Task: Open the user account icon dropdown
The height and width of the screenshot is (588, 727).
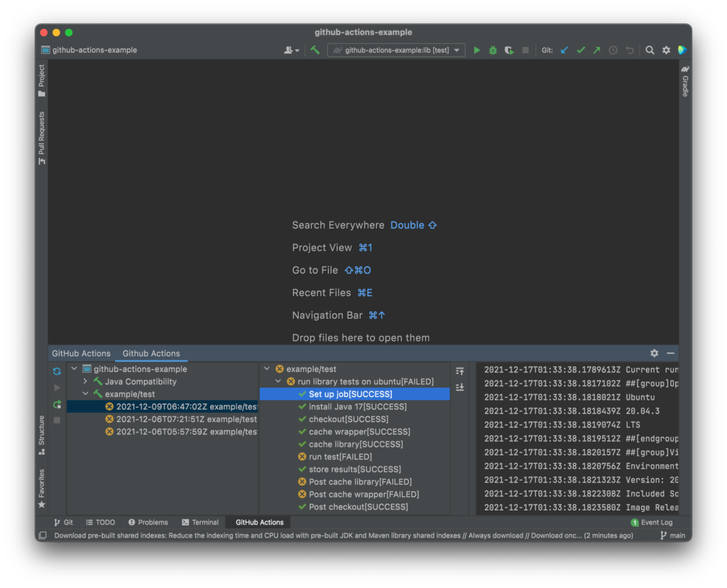Action: (x=291, y=50)
